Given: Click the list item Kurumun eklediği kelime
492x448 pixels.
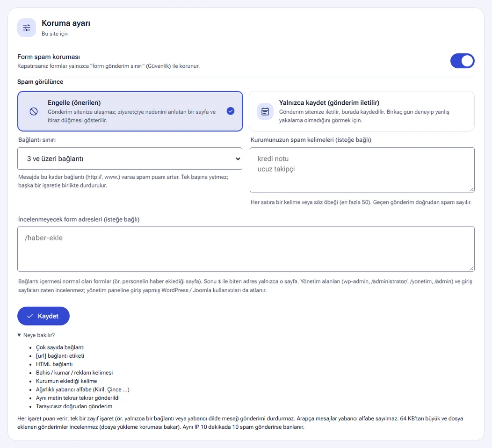Looking at the screenshot, I should pos(66,381).
